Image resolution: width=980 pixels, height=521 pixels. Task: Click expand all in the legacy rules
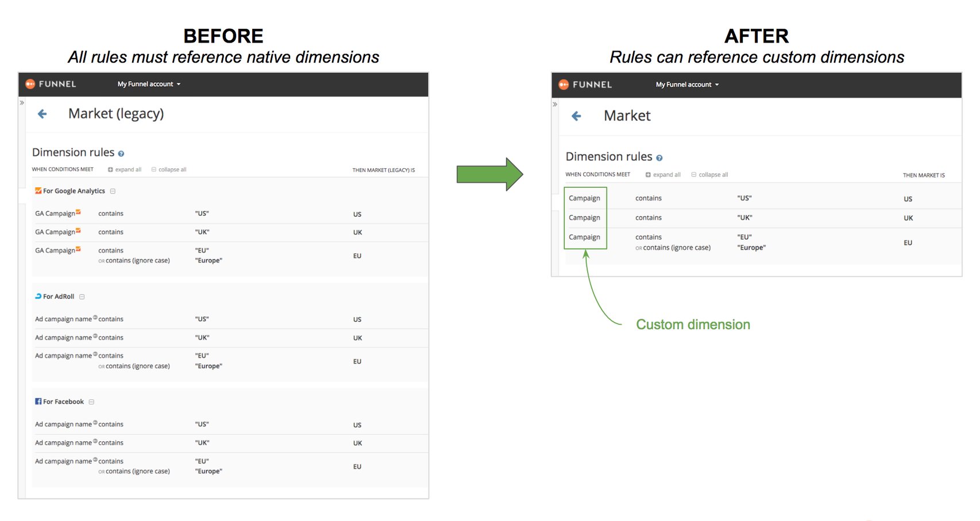pyautogui.click(x=125, y=169)
